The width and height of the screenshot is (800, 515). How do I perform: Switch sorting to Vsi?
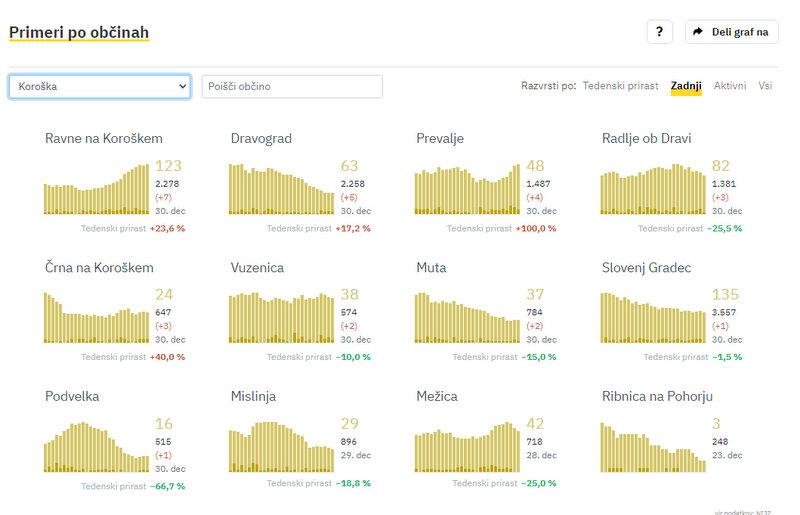[x=765, y=86]
